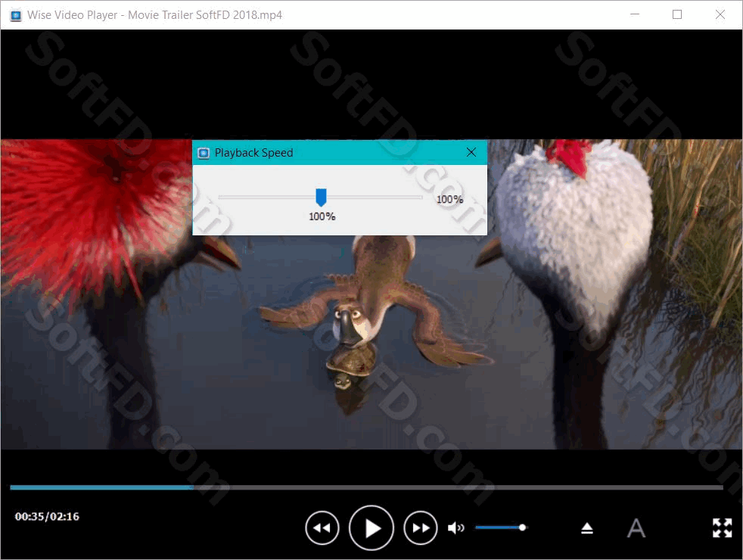Screen dimensions: 743x560
Task: Close the Playback Speed dialog
Action: pyautogui.click(x=471, y=152)
